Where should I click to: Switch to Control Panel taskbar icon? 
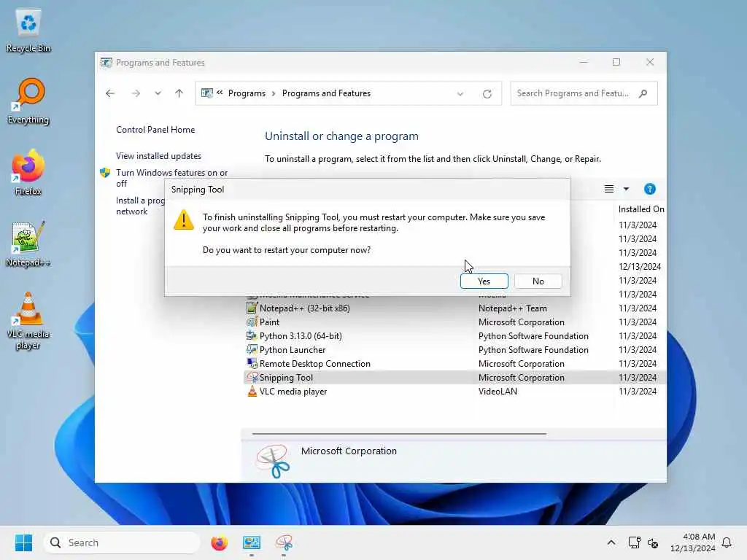point(252,542)
